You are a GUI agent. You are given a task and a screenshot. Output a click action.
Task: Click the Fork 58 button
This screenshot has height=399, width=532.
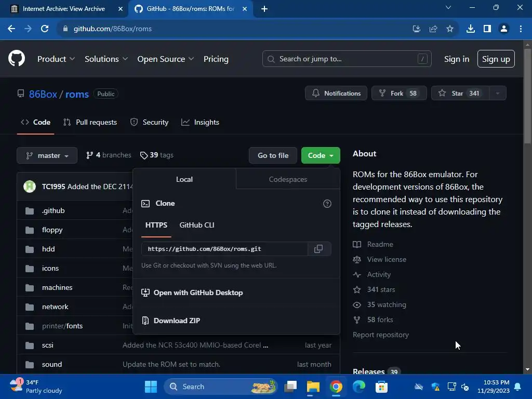coord(399,94)
